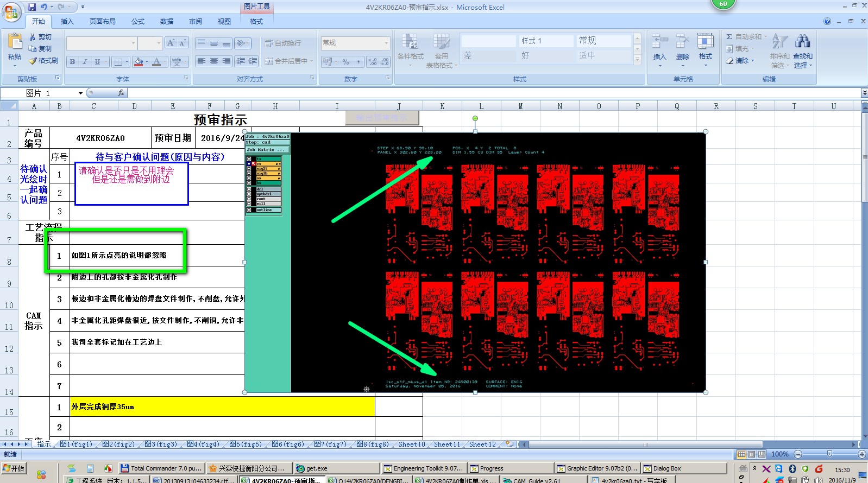The height and width of the screenshot is (483, 868).
Task: Click the formula bar input field
Action: [494, 93]
